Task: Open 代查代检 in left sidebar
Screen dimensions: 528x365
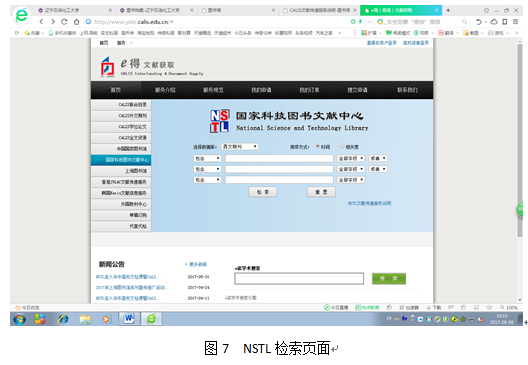Action: click(121, 226)
